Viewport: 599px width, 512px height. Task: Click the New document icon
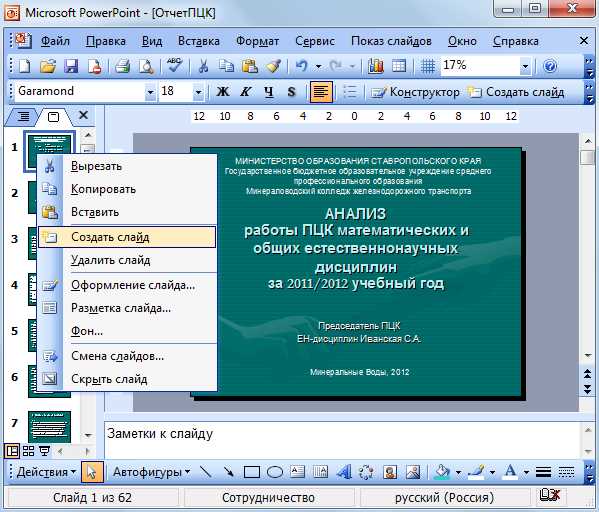24,66
